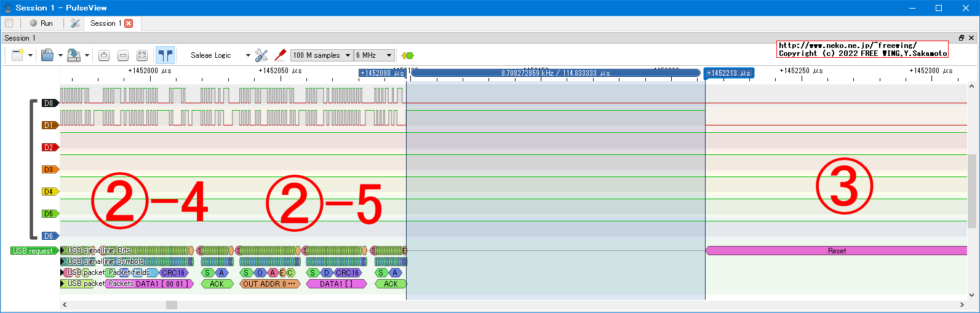The image size is (980, 313).
Task: Click the USB request decoder label
Action: 33,251
